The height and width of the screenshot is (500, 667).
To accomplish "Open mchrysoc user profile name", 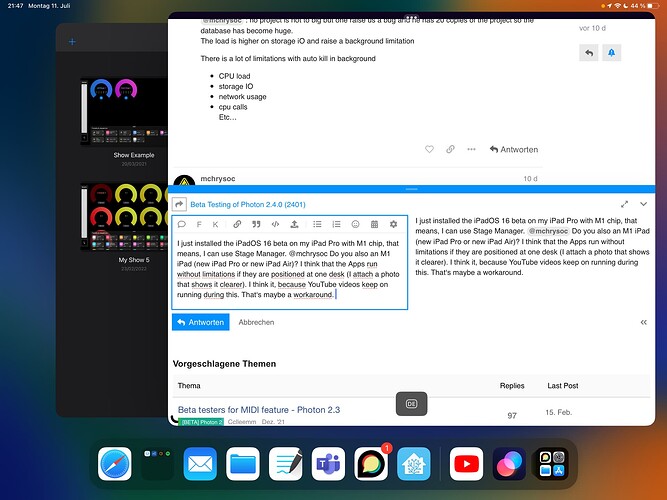I will point(218,179).
